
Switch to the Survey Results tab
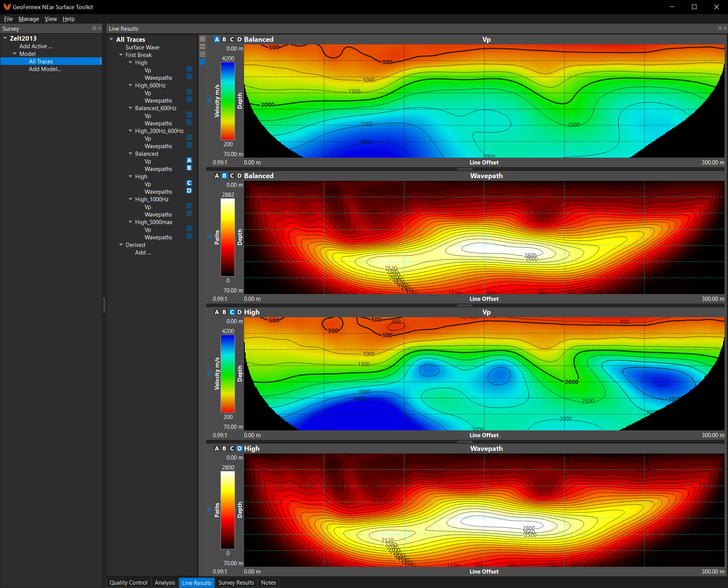point(236,583)
